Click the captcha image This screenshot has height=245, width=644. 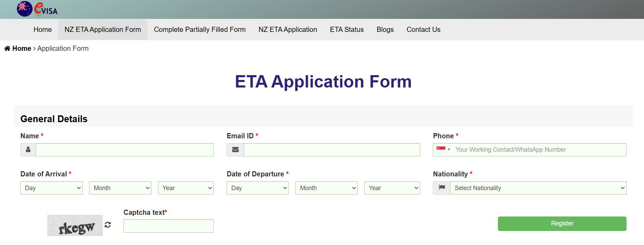coord(75,225)
